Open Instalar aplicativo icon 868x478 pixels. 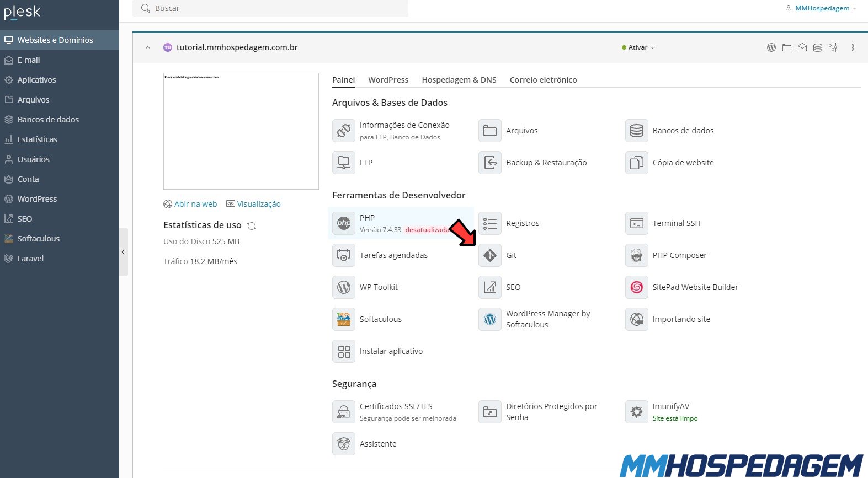point(344,351)
